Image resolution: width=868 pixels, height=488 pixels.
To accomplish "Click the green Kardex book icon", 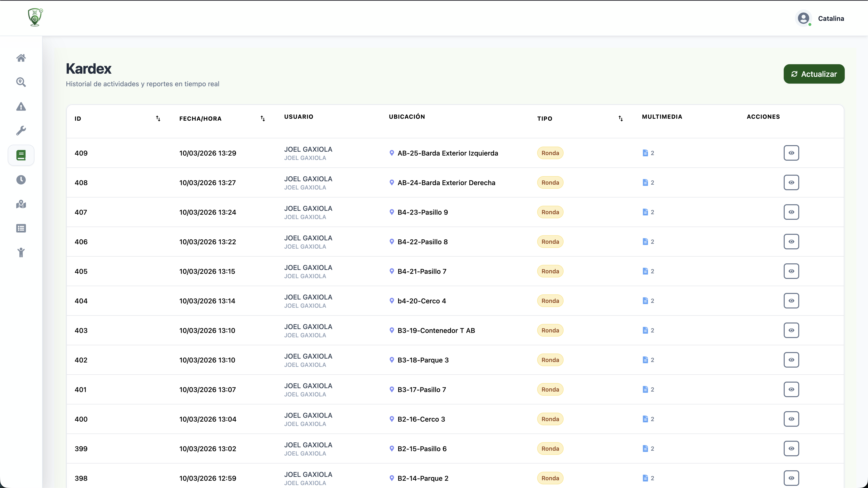I will point(21,155).
